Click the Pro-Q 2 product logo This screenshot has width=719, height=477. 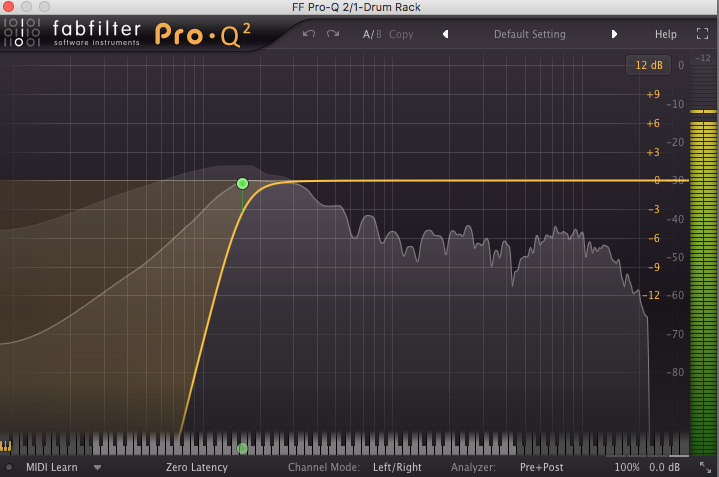[x=203, y=34]
